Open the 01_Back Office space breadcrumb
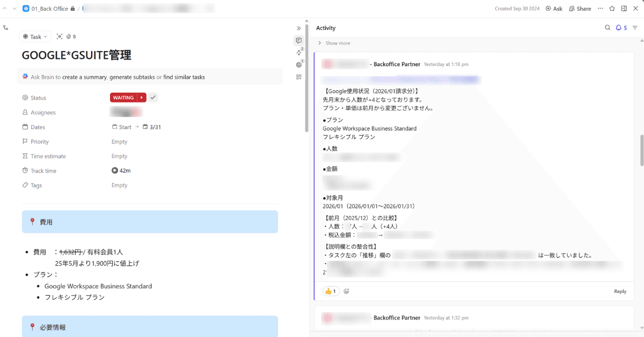 click(49, 9)
